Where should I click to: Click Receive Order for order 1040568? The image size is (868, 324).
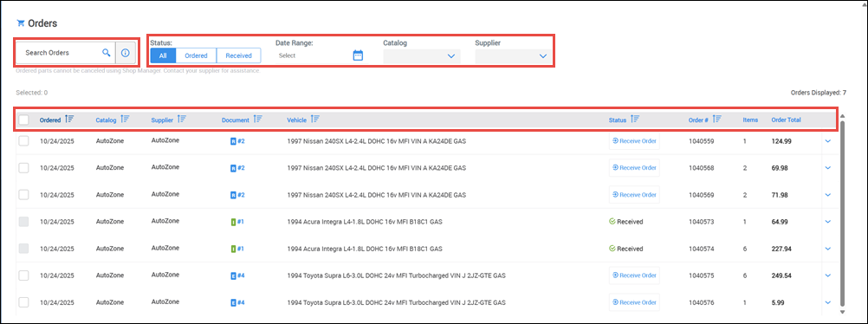coord(634,168)
